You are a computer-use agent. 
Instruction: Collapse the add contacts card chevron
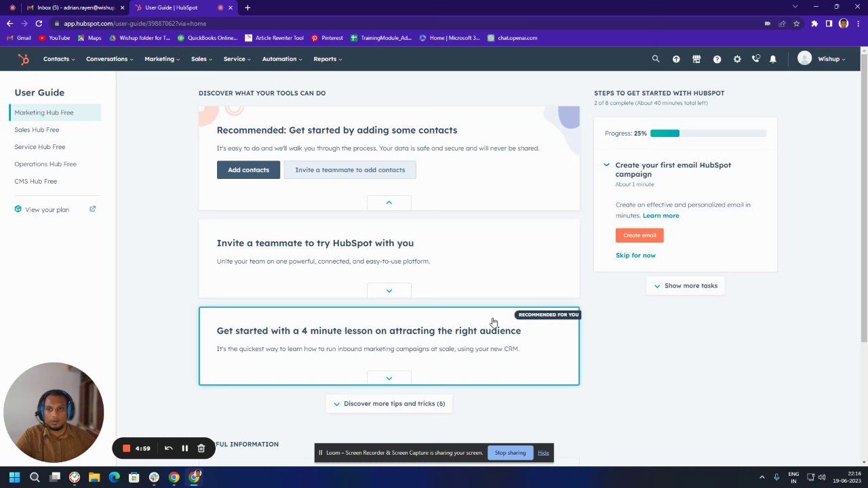pyautogui.click(x=389, y=202)
